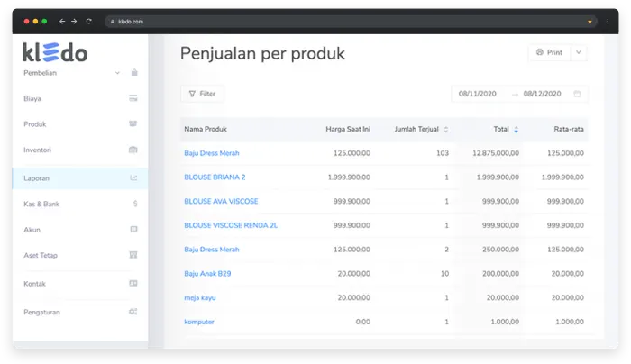Viewport: 631px width, 364px height.
Task: Open the BLOUSE VISCOSE RENDA 2L link
Action: (x=231, y=225)
